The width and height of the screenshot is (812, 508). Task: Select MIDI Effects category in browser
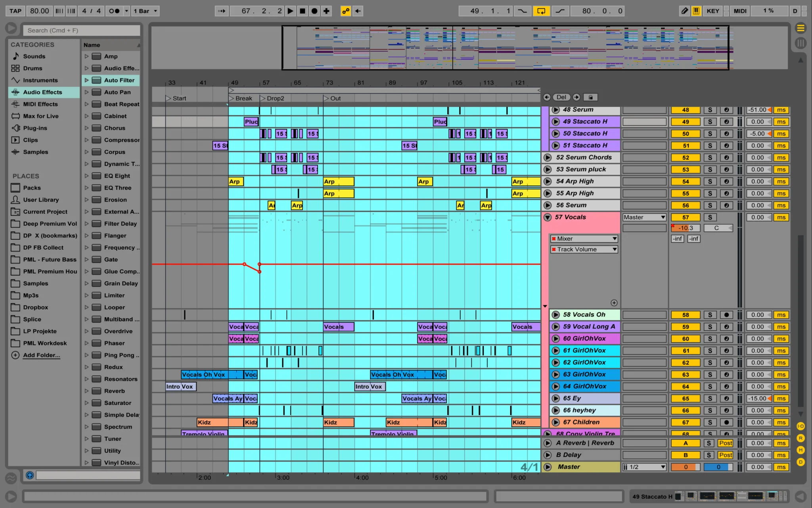40,104
